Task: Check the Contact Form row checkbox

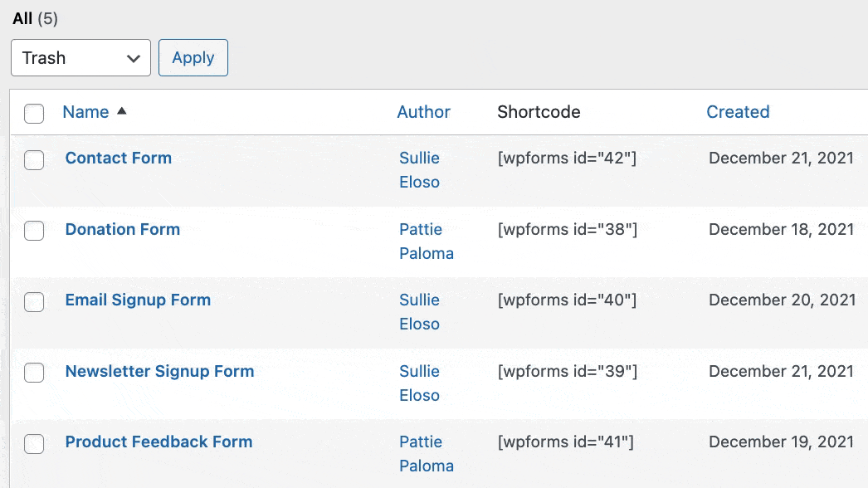Action: [34, 160]
